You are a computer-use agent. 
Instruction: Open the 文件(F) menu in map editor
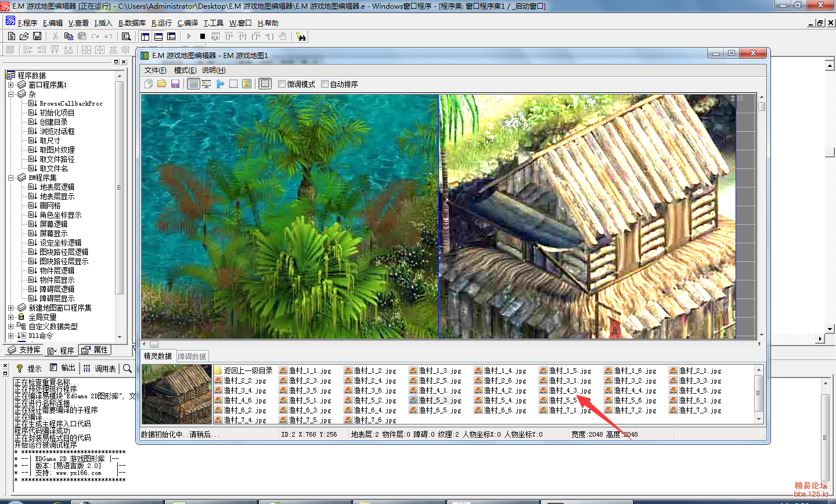pos(156,70)
